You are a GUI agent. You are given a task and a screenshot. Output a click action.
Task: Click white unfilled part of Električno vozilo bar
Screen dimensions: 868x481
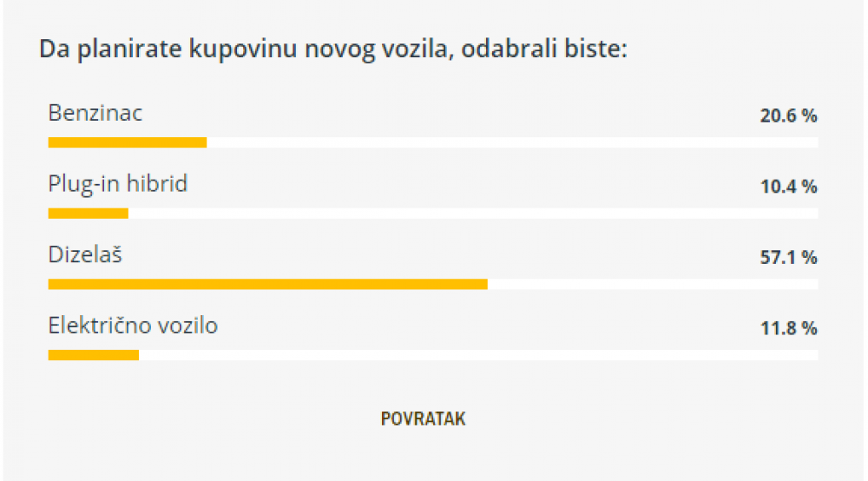coord(478,355)
